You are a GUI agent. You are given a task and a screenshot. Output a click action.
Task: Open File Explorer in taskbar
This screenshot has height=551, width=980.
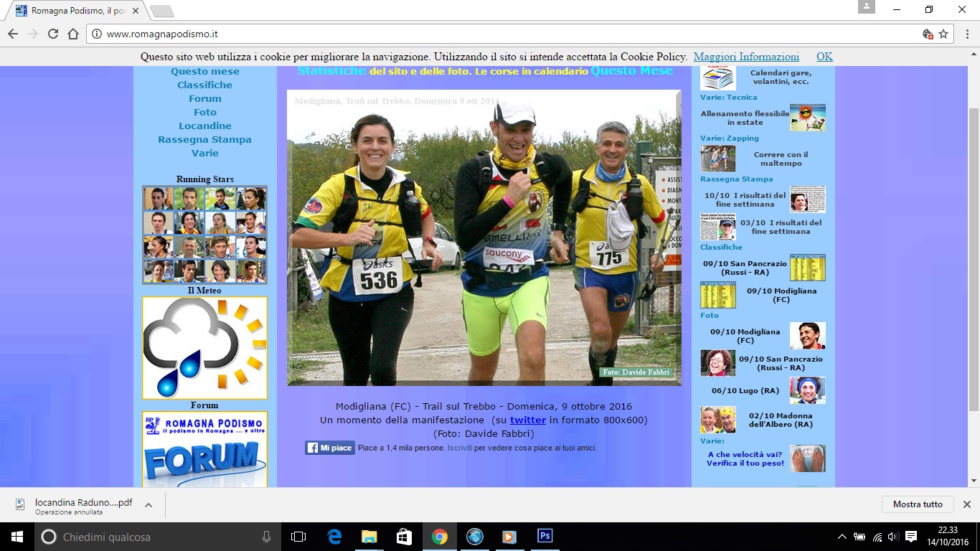pos(369,536)
